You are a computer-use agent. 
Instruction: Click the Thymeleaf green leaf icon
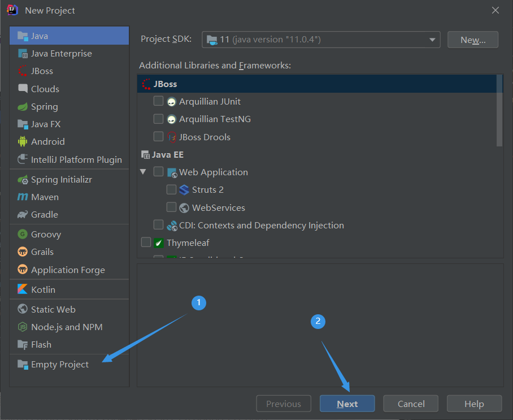159,243
